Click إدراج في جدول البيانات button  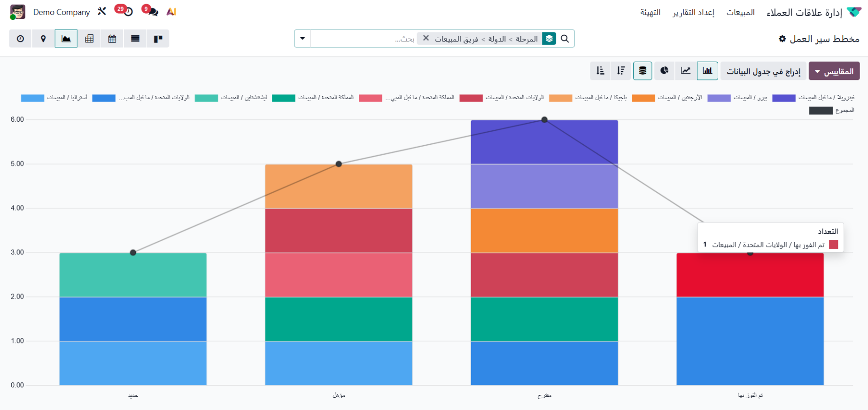point(763,71)
